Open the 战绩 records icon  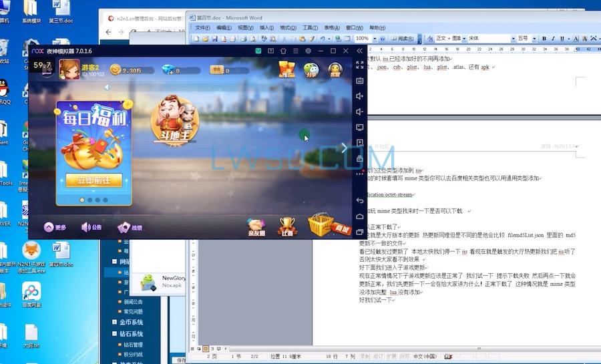130,227
